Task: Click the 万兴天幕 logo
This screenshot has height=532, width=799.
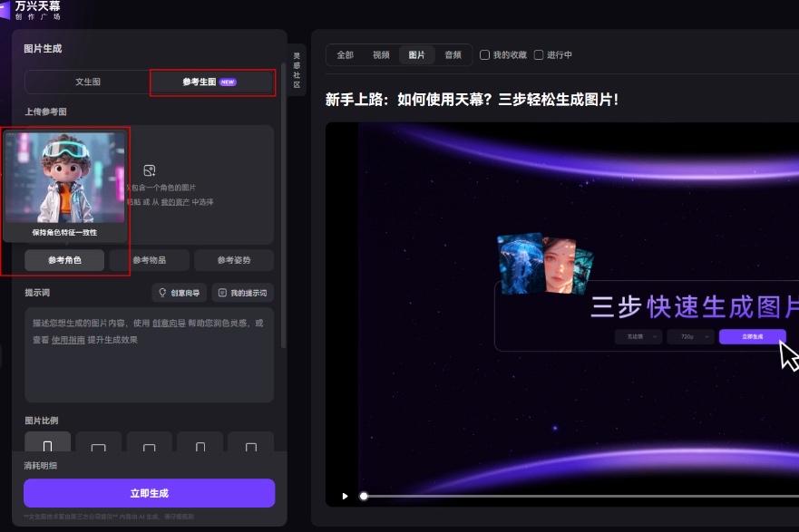Action: tap(32, 10)
